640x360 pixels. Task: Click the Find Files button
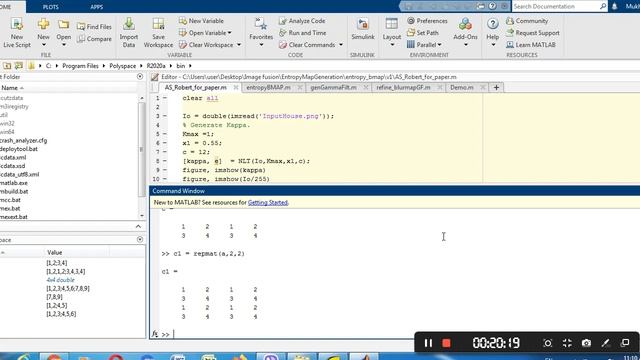click(x=94, y=27)
